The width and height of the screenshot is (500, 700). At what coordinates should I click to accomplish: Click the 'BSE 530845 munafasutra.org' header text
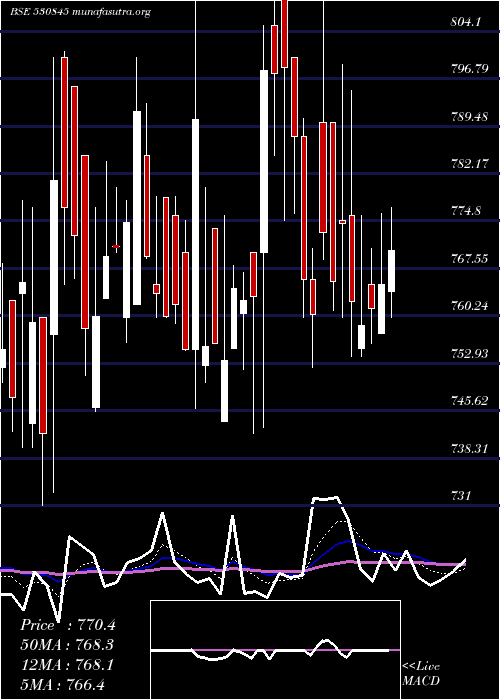click(x=80, y=12)
